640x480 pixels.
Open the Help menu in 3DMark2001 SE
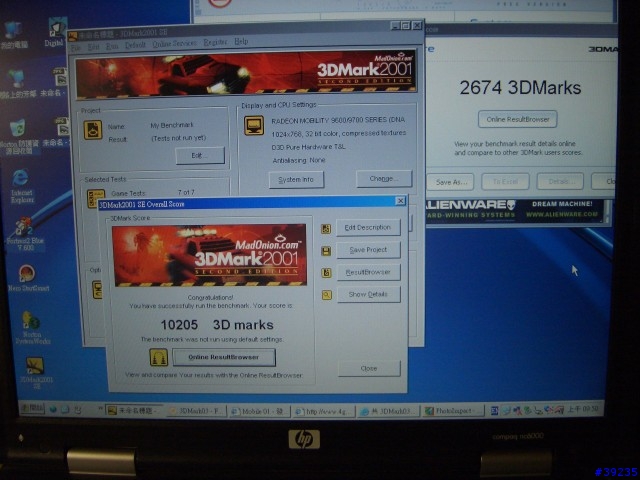[241, 41]
